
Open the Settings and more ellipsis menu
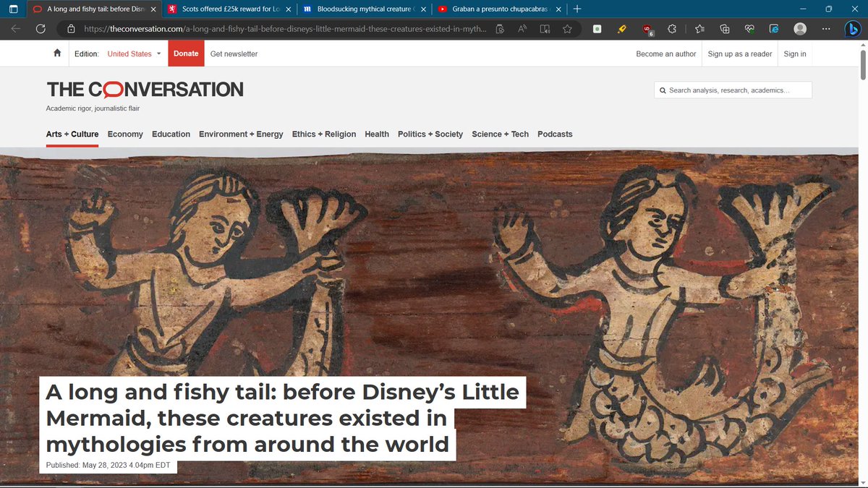pos(825,29)
